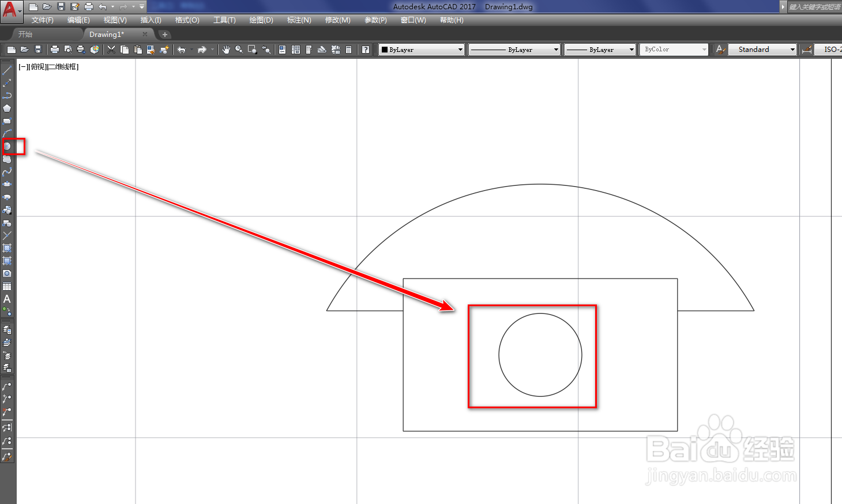Open the QuickCalc calculator icon
Screen dimensions: 842x504
click(348, 50)
